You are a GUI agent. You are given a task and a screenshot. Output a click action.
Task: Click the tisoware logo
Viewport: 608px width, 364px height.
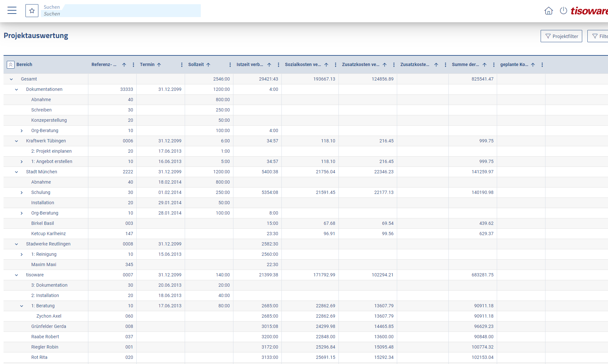[589, 11]
